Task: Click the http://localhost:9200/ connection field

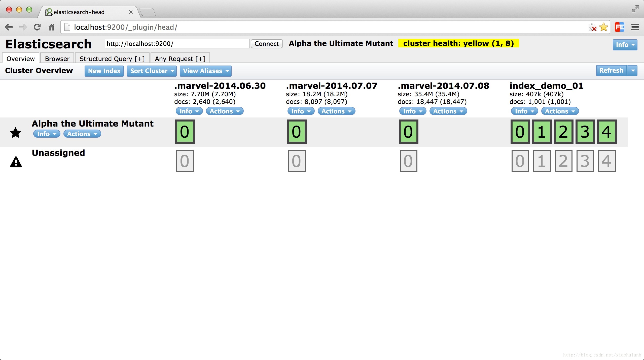Action: [x=177, y=44]
